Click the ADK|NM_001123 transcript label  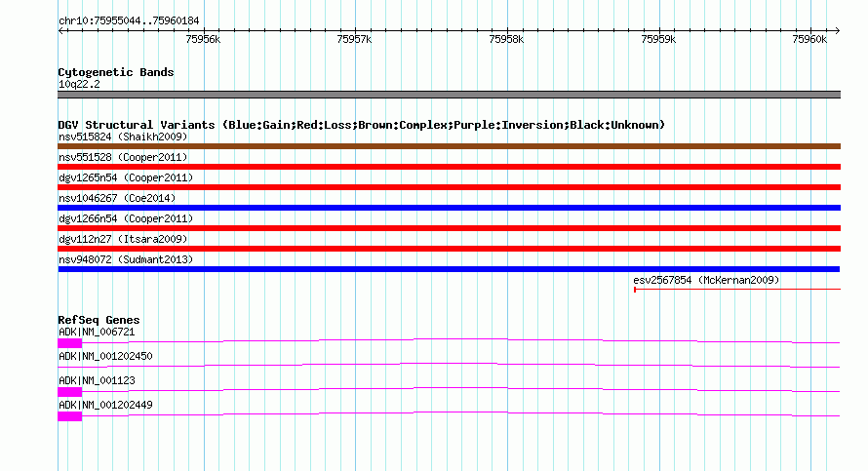97,380
